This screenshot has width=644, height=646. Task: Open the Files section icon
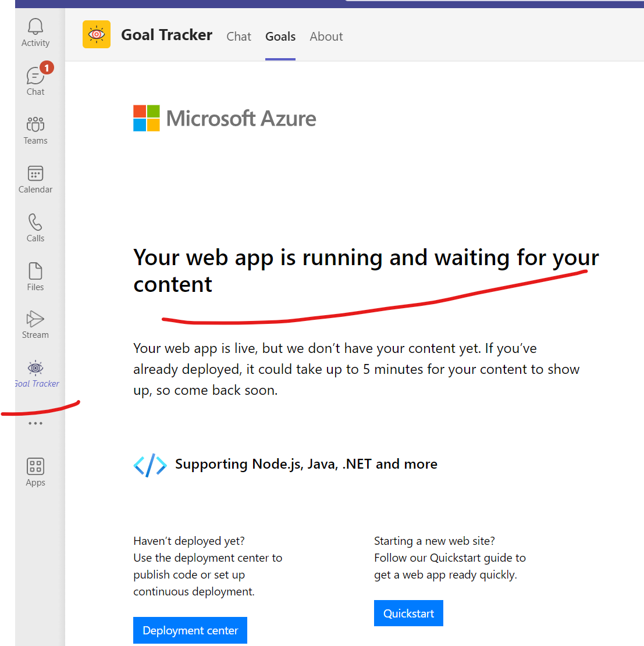tap(35, 270)
